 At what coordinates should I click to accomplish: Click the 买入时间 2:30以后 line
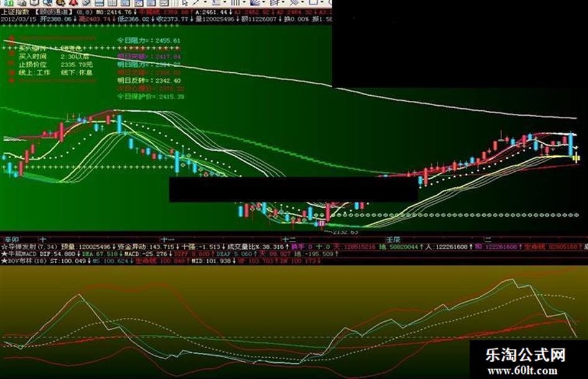(x=54, y=56)
